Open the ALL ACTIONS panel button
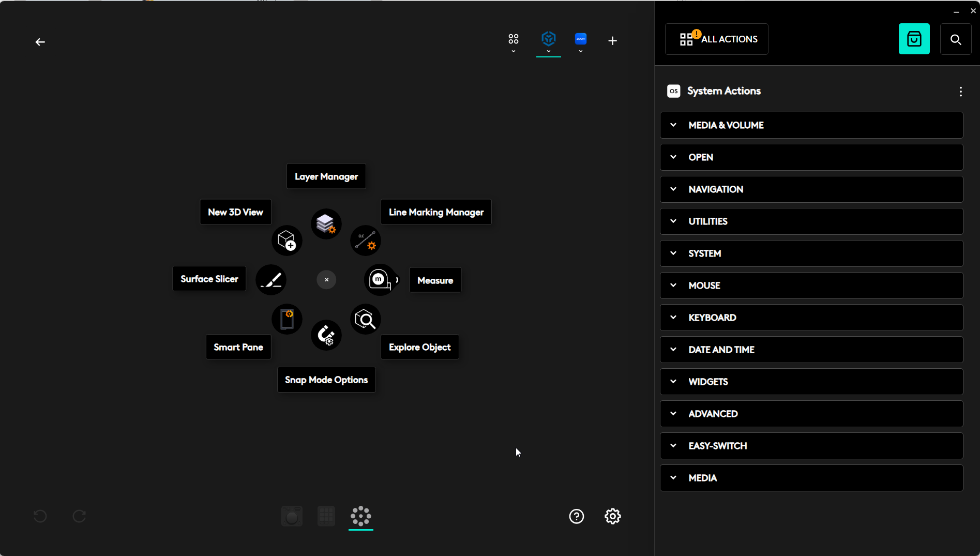This screenshot has height=556, width=980. [716, 39]
